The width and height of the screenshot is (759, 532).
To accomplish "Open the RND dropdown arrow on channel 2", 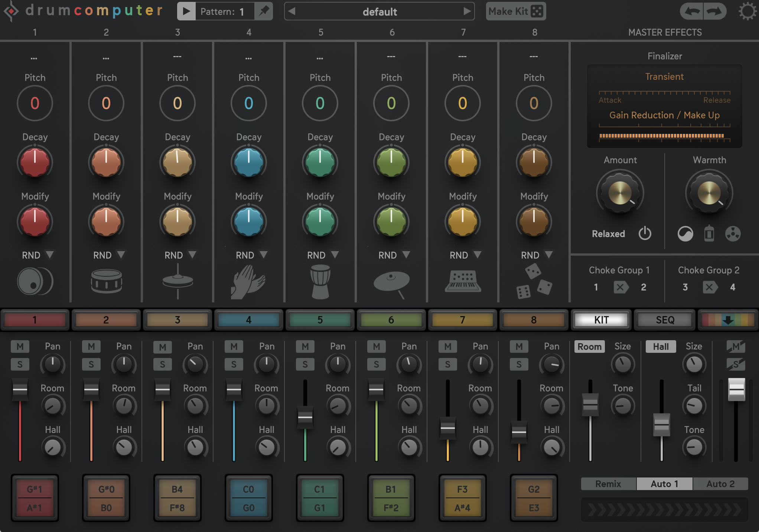I will click(x=121, y=254).
